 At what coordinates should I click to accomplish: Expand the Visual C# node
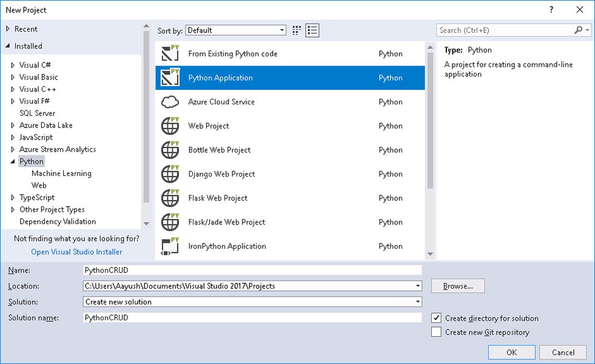12,64
